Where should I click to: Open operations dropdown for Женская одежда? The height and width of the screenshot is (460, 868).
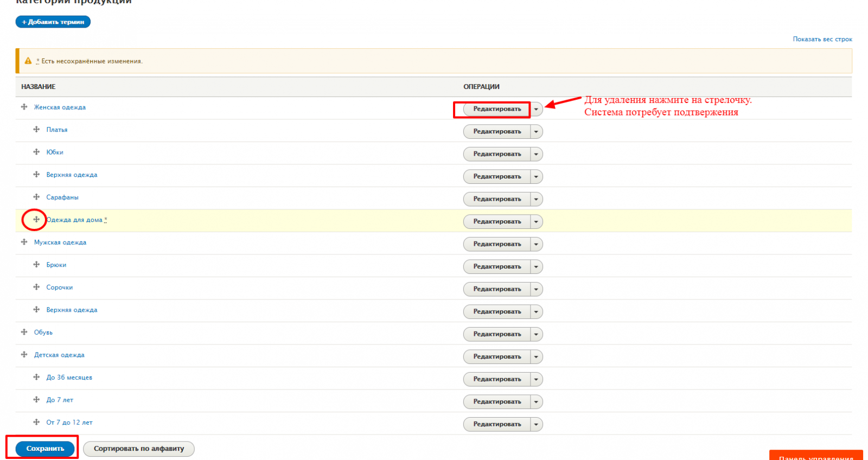point(537,109)
